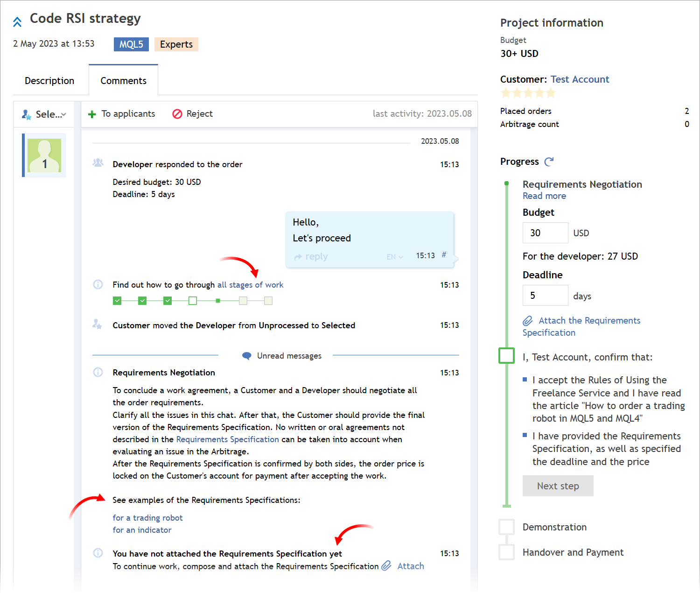700x593 pixels.
Task: Open the Comments tab
Action: coord(123,80)
